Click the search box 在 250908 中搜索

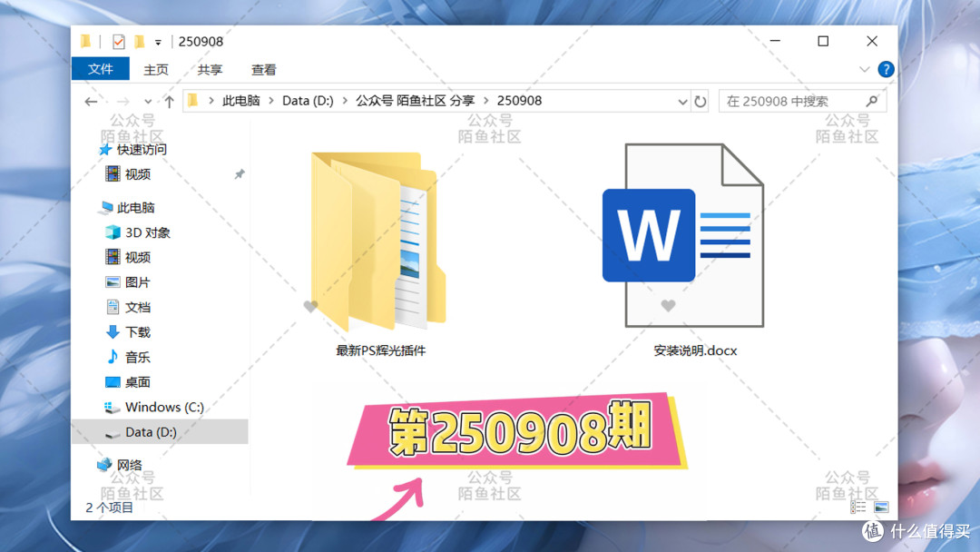tap(802, 102)
